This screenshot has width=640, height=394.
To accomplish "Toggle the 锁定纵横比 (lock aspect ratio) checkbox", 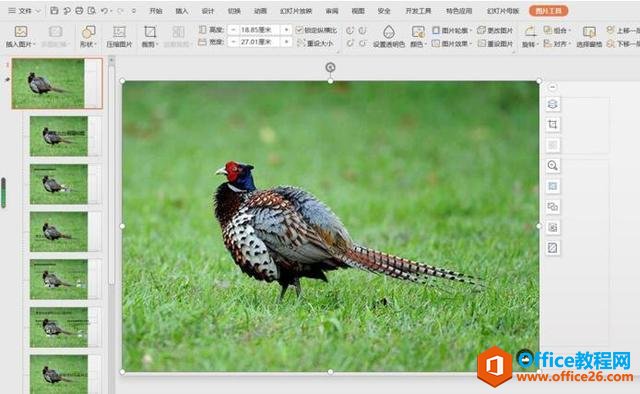I will [x=299, y=30].
